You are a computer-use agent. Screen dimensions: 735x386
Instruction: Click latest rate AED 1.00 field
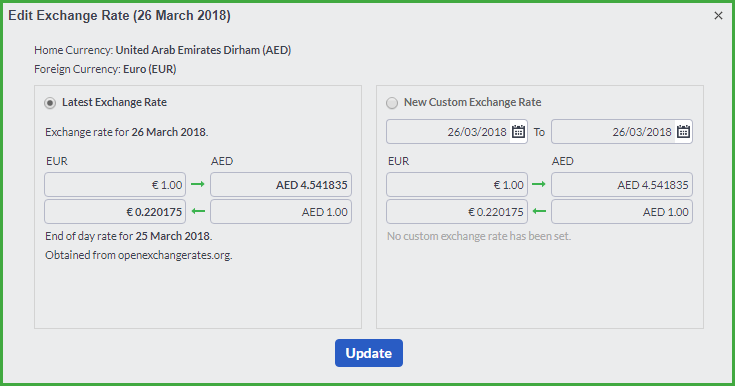281,212
